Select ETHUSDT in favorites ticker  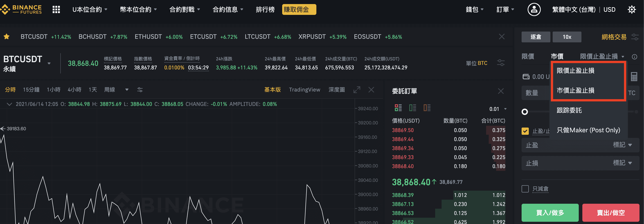pos(158,37)
